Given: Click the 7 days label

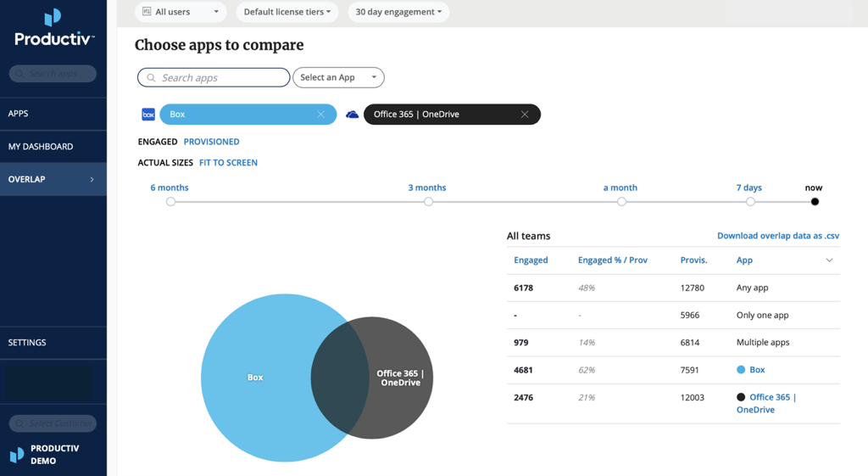Looking at the screenshot, I should point(748,188).
